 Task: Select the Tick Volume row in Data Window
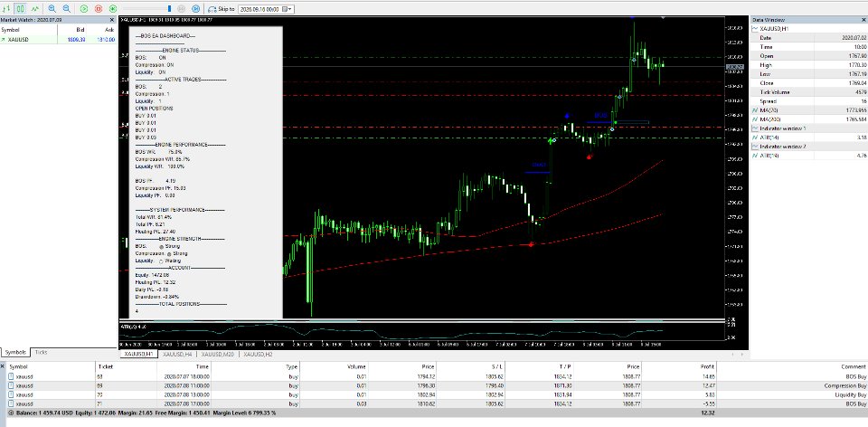(x=809, y=92)
